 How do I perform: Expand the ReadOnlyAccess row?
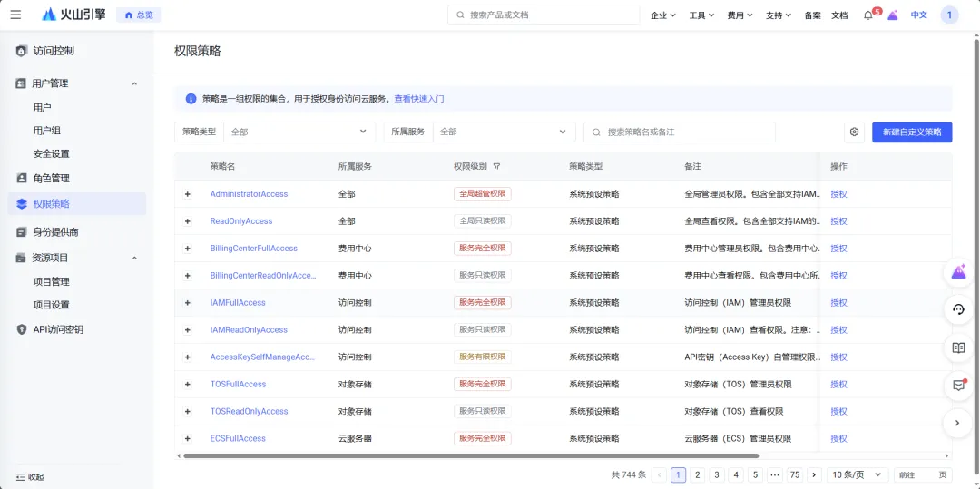pyautogui.click(x=187, y=221)
